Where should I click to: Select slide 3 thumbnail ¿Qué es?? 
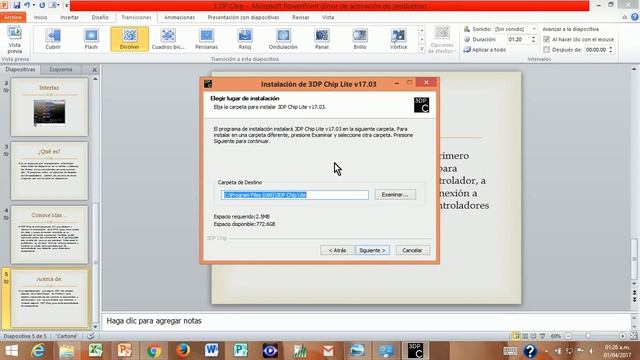(x=49, y=171)
